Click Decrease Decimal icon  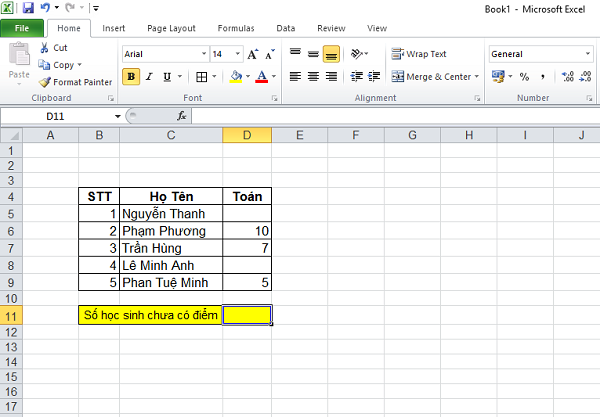point(585,77)
